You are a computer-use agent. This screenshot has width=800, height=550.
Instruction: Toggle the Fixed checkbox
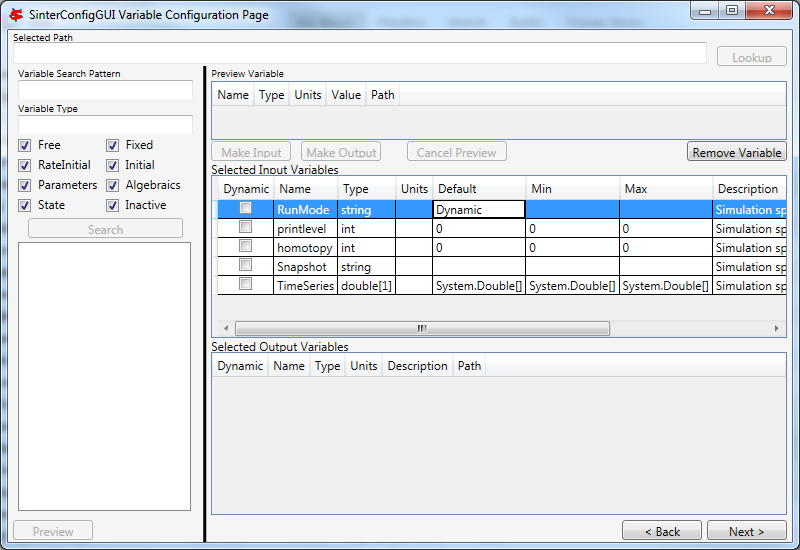pyautogui.click(x=113, y=145)
